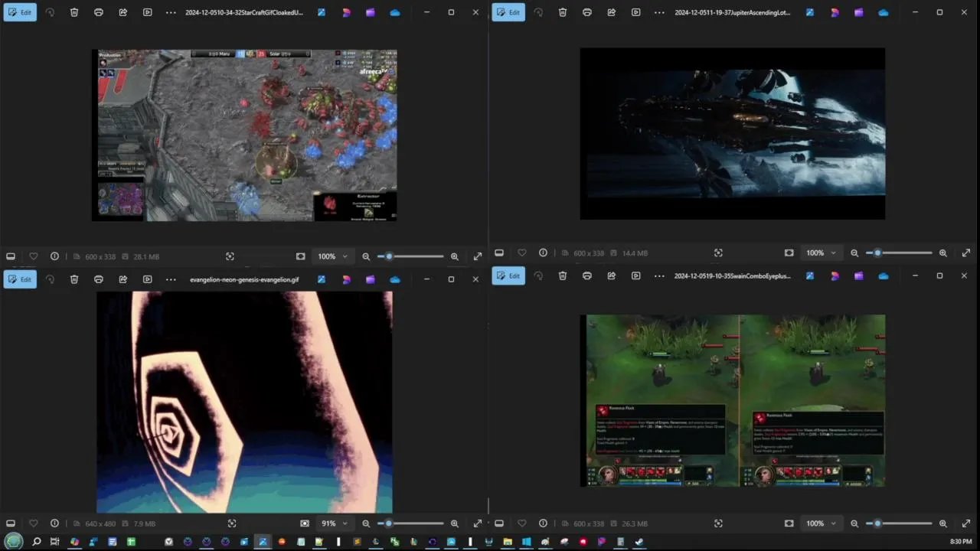The height and width of the screenshot is (551, 980).
Task: Start slideshow in the evangelion window
Action: point(148,279)
